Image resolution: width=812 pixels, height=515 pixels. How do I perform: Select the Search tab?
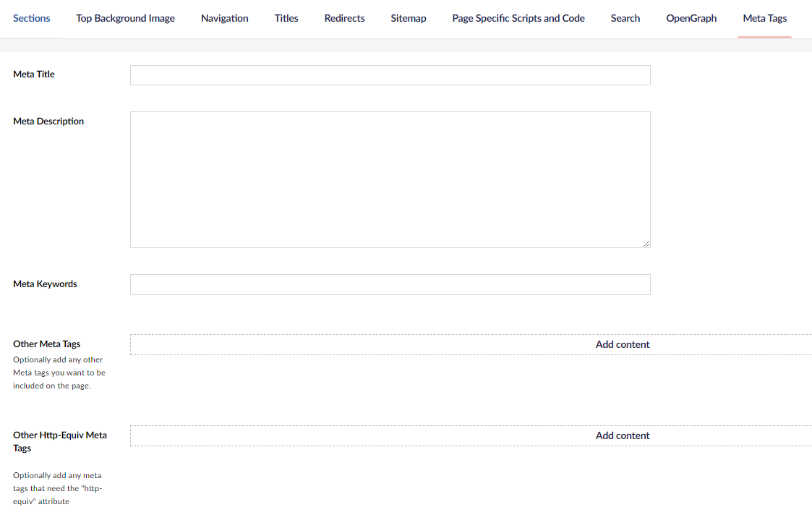[625, 18]
